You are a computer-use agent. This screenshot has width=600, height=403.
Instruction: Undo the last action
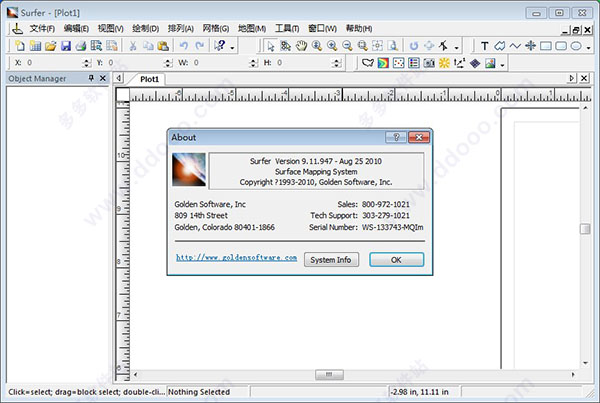coord(184,46)
